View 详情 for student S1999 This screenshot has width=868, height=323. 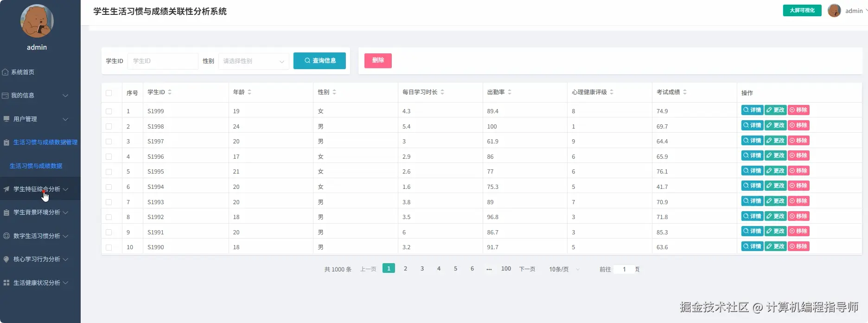[752, 110]
